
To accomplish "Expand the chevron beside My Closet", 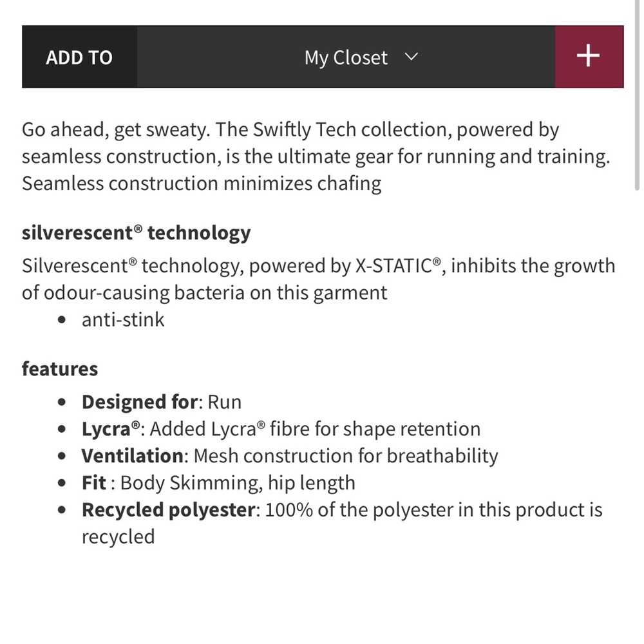I will 411,57.
